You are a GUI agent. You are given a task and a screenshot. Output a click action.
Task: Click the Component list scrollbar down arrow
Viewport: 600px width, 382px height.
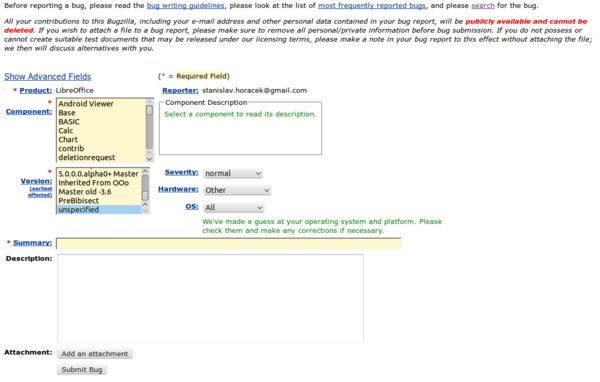[149, 158]
